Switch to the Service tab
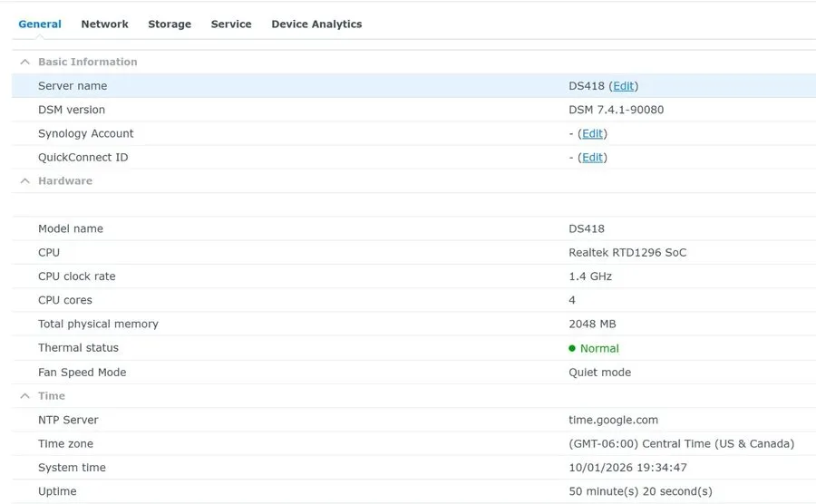Viewport: 816px width, 504px height. (x=231, y=24)
